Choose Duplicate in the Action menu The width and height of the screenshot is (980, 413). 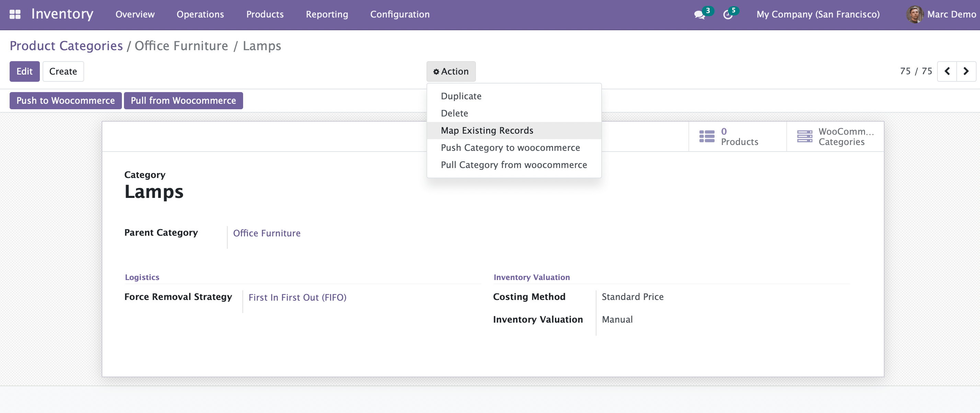[461, 96]
